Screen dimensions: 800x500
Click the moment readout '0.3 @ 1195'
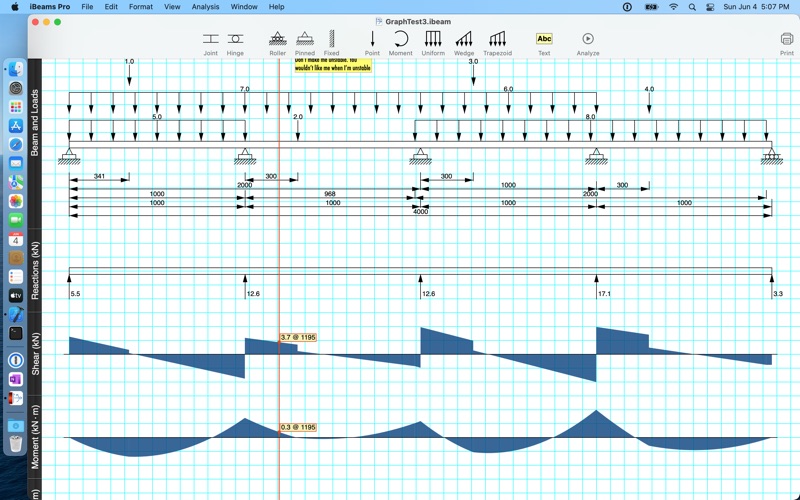[x=298, y=427]
